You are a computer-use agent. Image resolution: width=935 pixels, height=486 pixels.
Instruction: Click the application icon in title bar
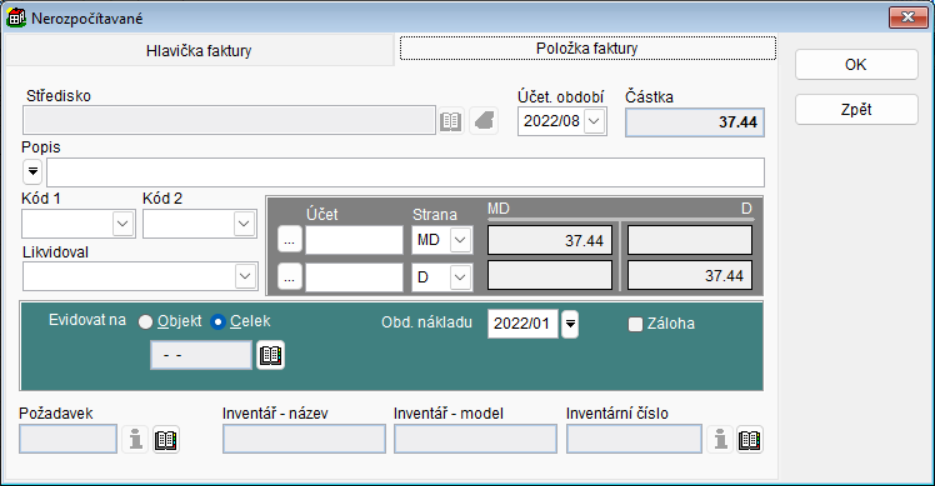(x=16, y=17)
